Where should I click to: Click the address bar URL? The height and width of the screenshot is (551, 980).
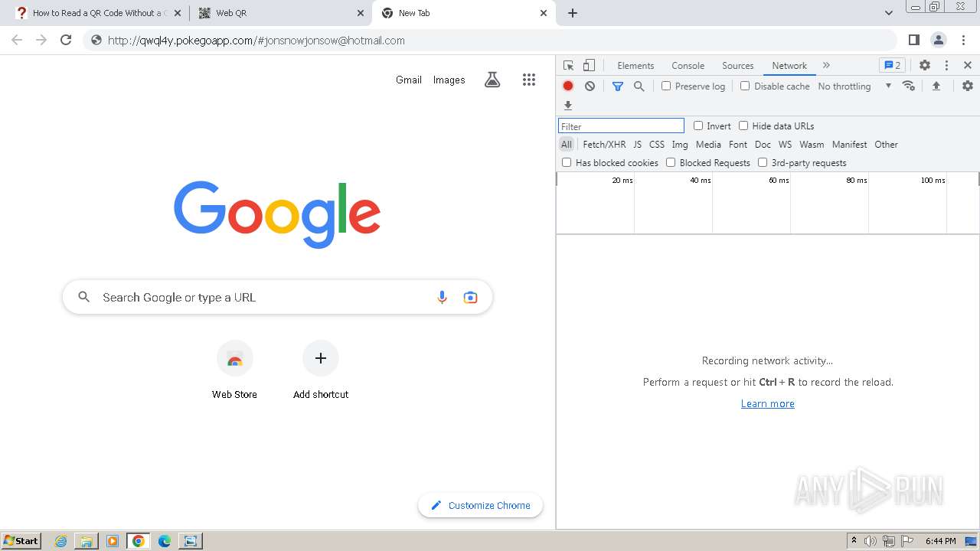[x=256, y=41]
